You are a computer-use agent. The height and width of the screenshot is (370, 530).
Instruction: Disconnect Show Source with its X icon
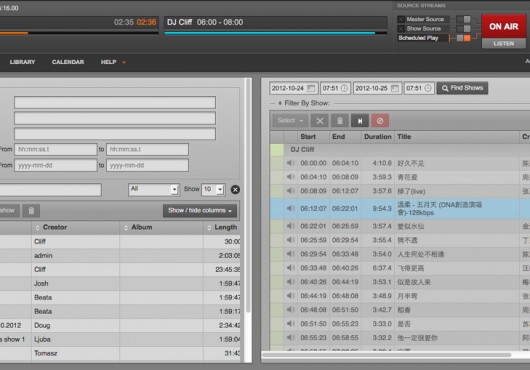coord(401,29)
